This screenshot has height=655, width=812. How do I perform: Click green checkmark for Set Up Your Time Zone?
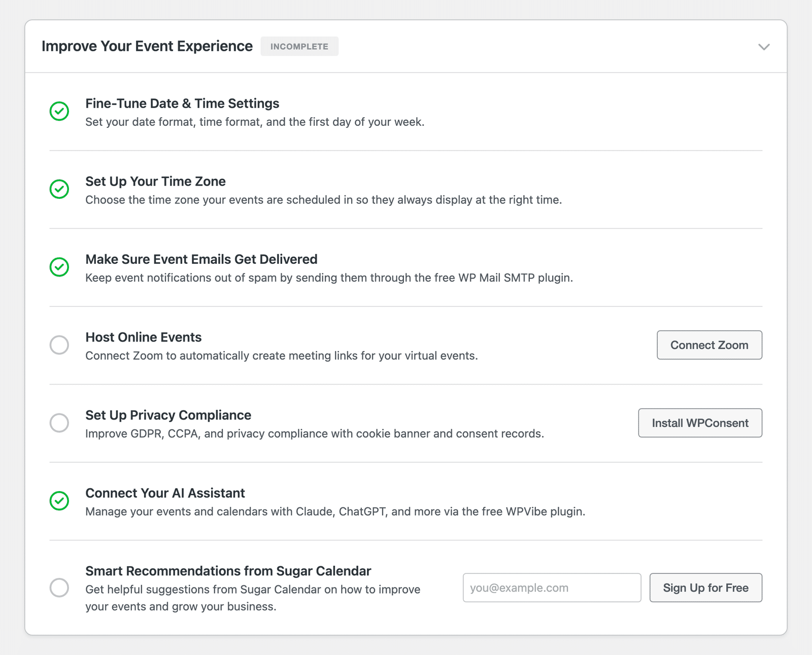59,189
